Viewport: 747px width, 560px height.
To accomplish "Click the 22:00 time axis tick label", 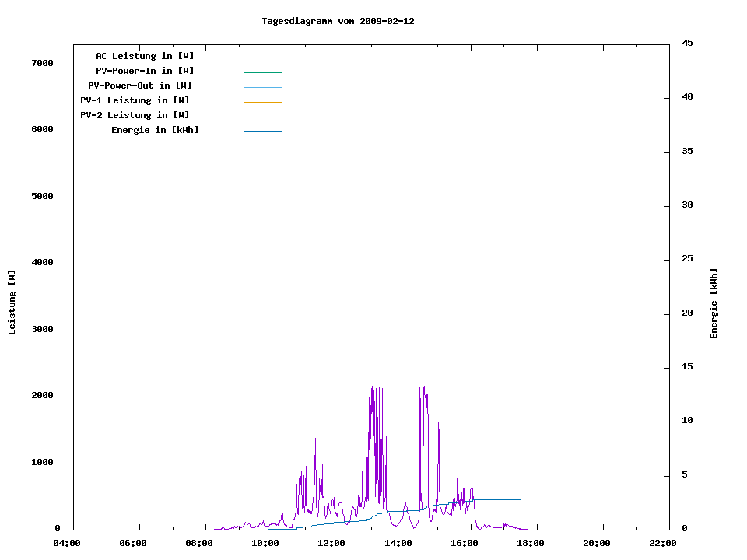I will pos(662,543).
